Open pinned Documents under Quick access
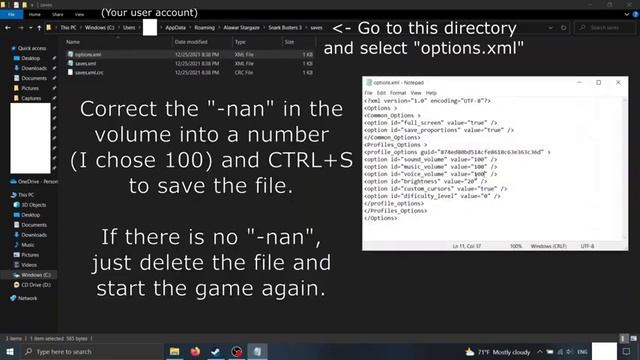Image resolution: width=640 pixels, height=360 pixels. pos(34,78)
